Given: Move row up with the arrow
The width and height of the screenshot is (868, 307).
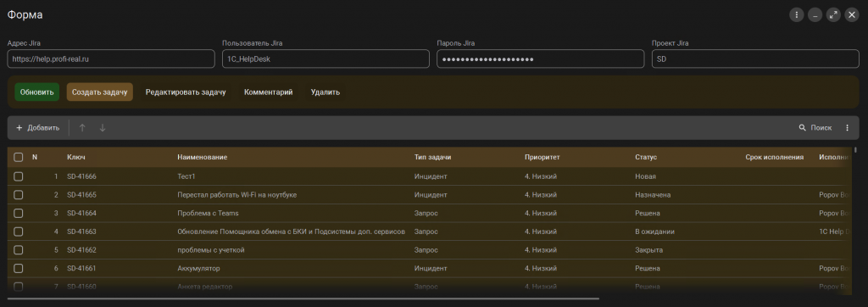Looking at the screenshot, I should [x=82, y=128].
